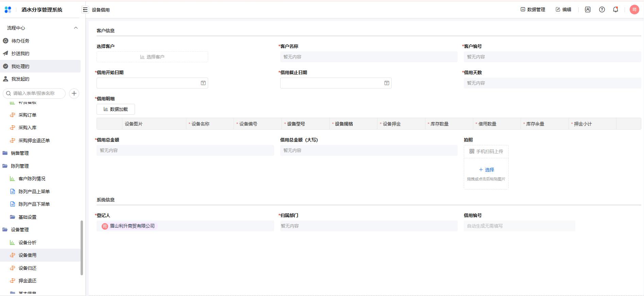Open 采购入库 in the sidebar tree
Viewport: 644px width, 296px height.
tap(40, 128)
